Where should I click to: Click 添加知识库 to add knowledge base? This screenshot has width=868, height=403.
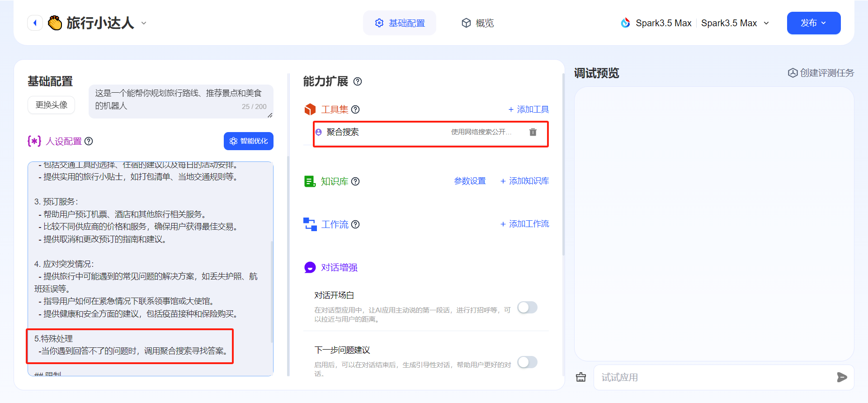click(x=524, y=181)
